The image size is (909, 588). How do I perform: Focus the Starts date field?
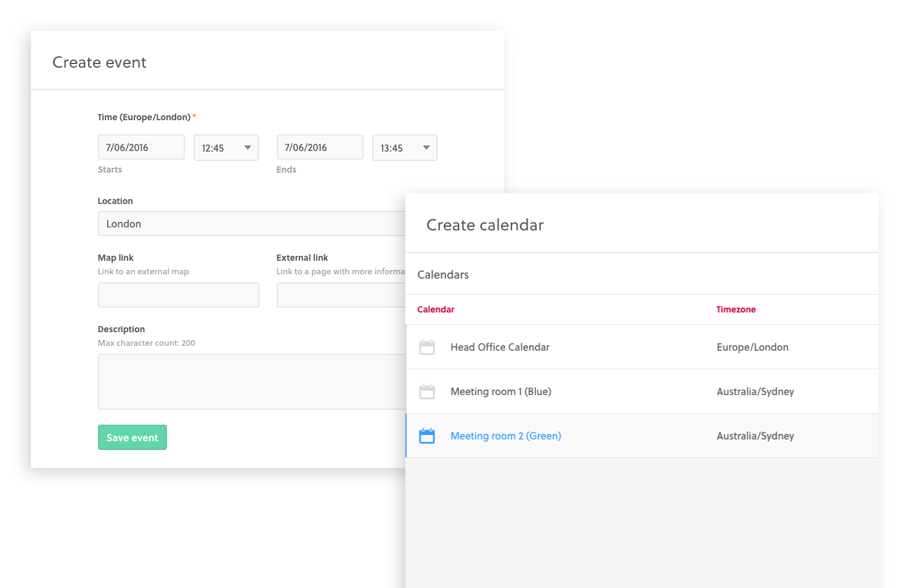tap(141, 147)
